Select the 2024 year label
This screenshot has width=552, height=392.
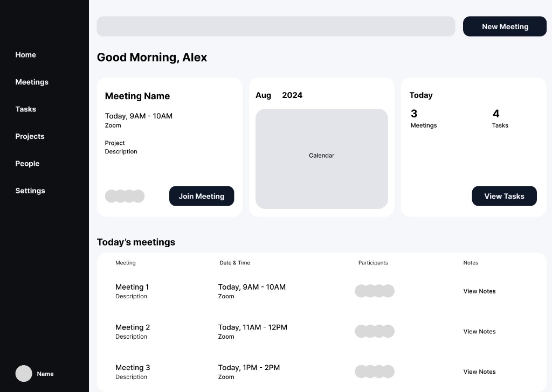(292, 95)
